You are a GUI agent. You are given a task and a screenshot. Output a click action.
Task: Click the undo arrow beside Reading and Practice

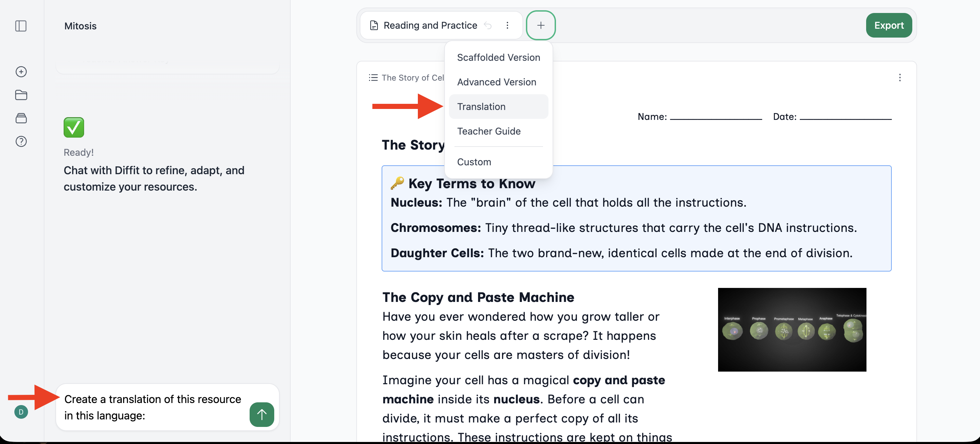click(x=488, y=26)
